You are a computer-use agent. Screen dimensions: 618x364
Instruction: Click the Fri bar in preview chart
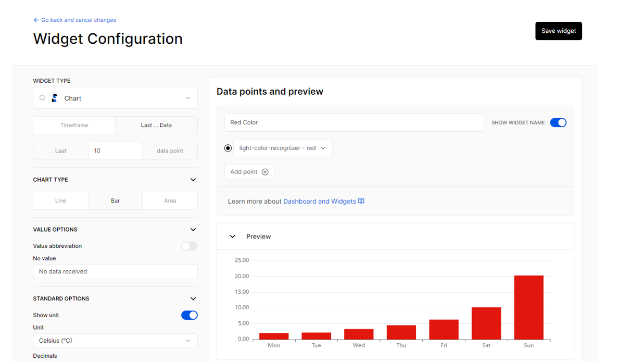(x=444, y=330)
